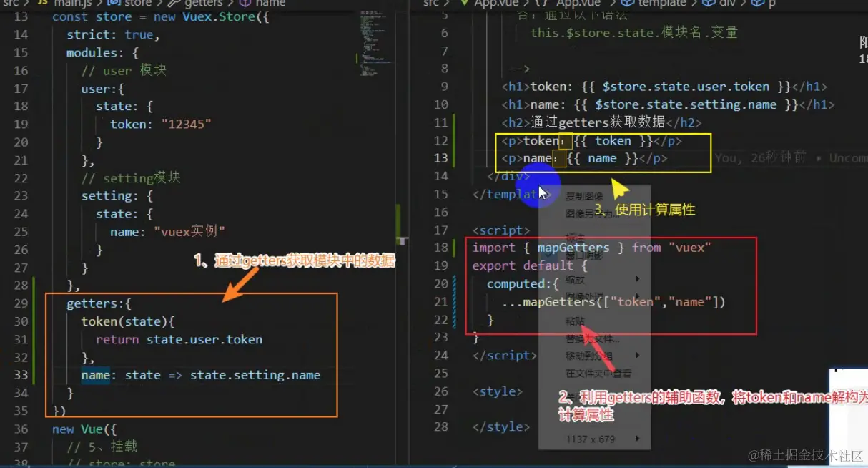Click the getters breadcrumb in main.js

coord(204,4)
